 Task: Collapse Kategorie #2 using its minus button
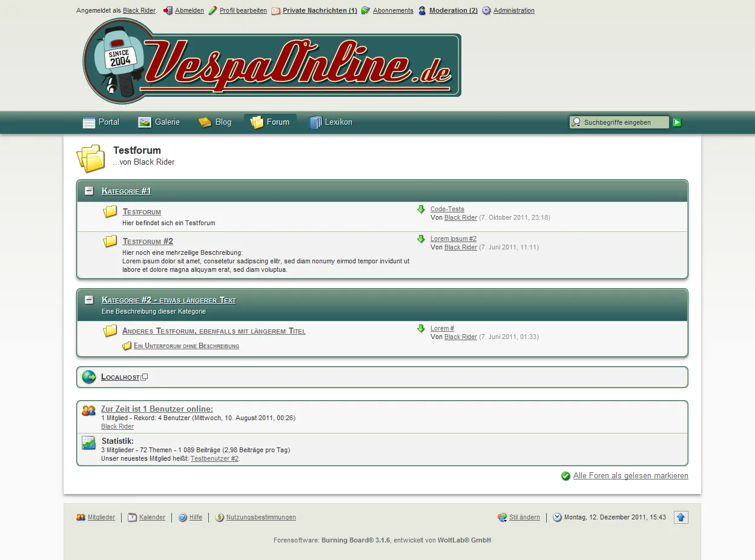pyautogui.click(x=90, y=300)
